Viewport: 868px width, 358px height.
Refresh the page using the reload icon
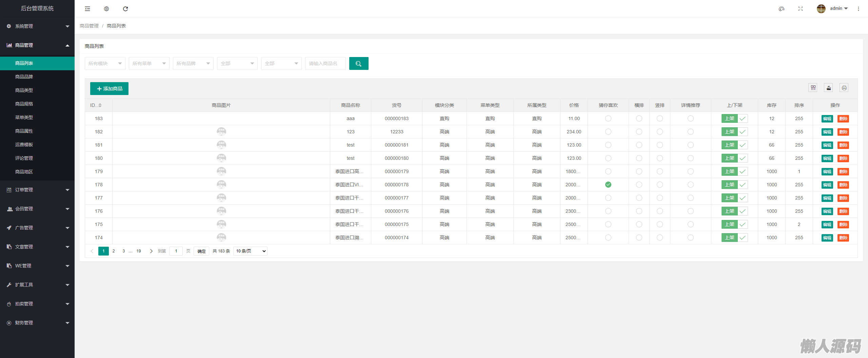[x=125, y=9]
